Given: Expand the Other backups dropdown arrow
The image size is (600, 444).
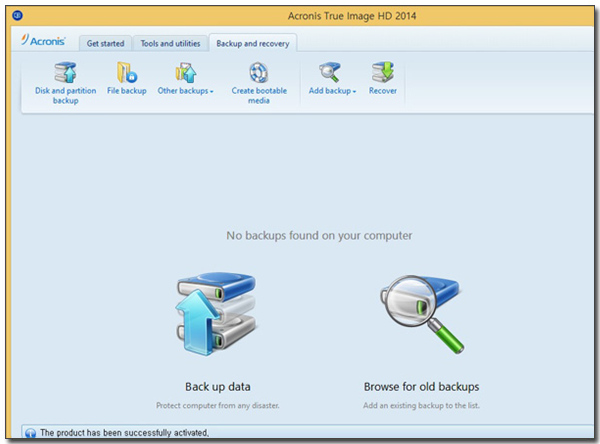Looking at the screenshot, I should (x=212, y=92).
